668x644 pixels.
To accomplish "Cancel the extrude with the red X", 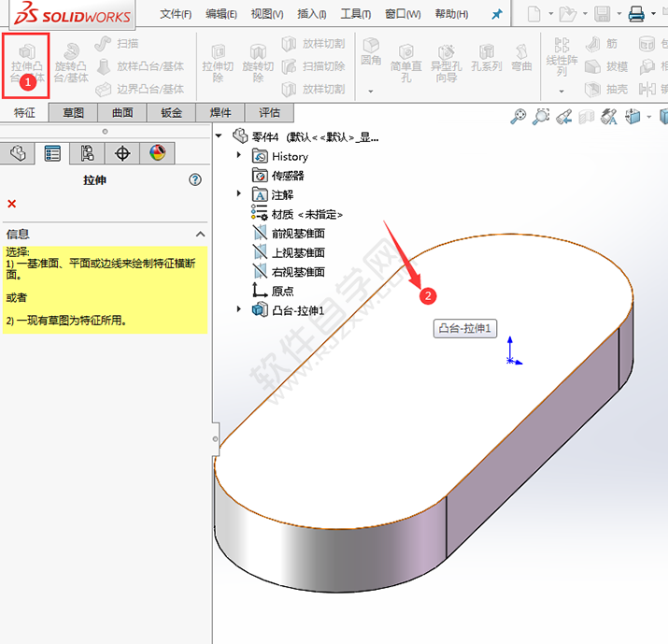I will click(x=12, y=204).
